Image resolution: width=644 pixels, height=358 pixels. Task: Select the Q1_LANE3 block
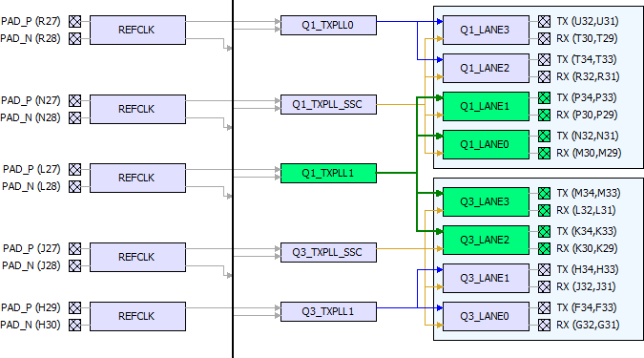486,30
